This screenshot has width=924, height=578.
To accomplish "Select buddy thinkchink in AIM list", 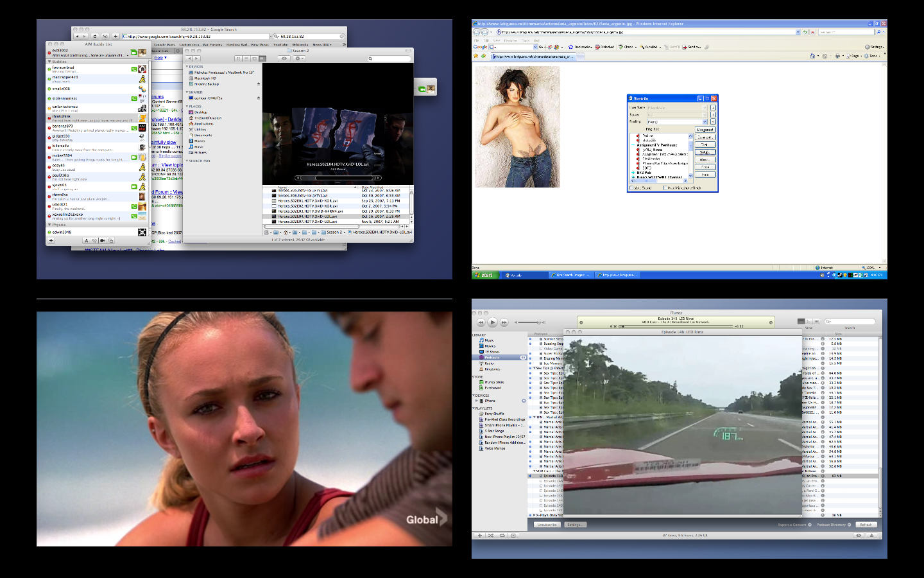I will point(98,118).
